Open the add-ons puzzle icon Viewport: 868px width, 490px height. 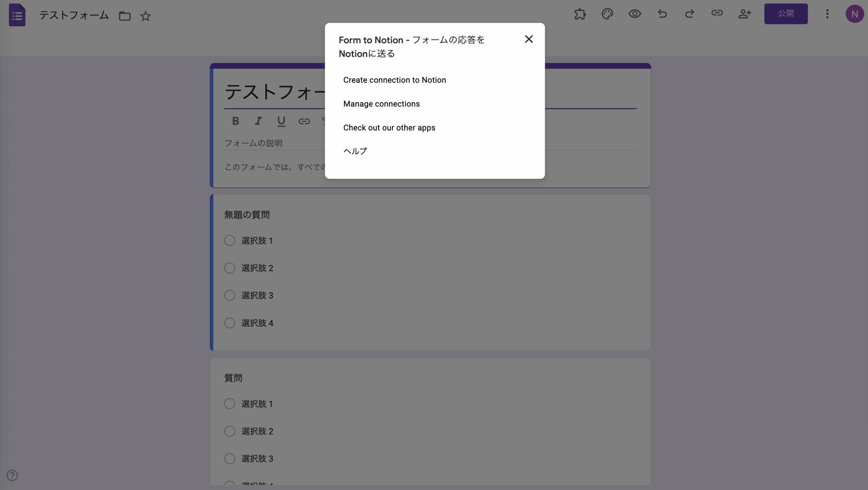(580, 14)
